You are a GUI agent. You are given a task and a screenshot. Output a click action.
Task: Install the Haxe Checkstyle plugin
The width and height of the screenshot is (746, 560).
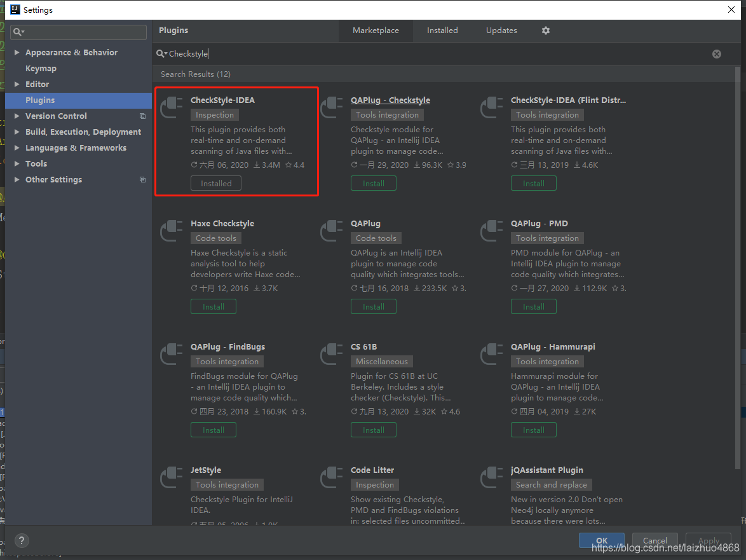coord(213,306)
